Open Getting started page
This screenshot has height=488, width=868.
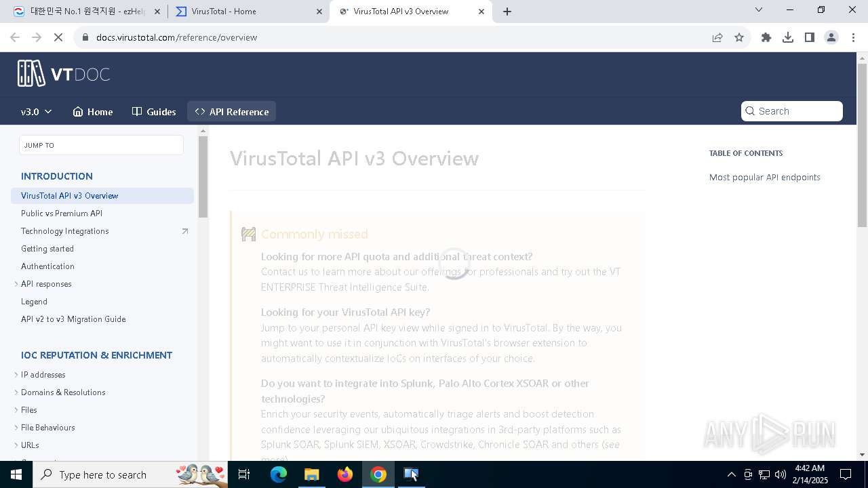coord(47,249)
